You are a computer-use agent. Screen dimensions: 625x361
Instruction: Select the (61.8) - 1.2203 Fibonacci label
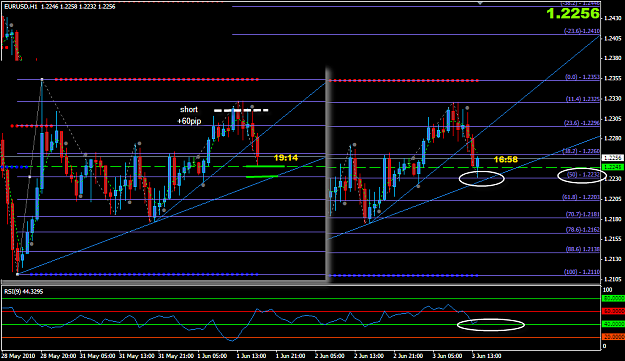pos(582,197)
